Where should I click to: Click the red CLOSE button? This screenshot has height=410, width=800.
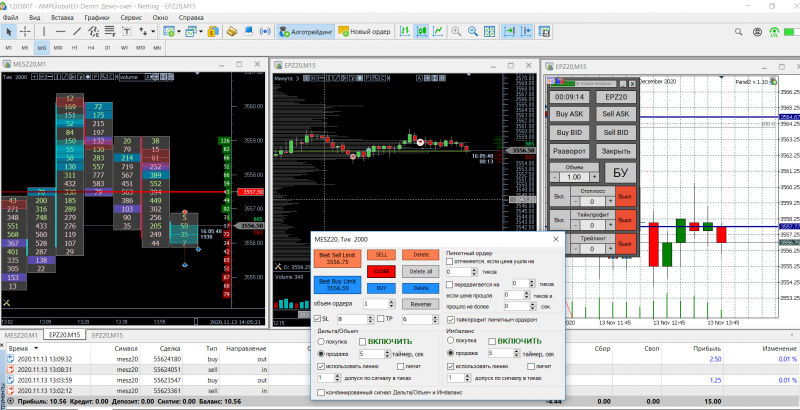point(382,272)
